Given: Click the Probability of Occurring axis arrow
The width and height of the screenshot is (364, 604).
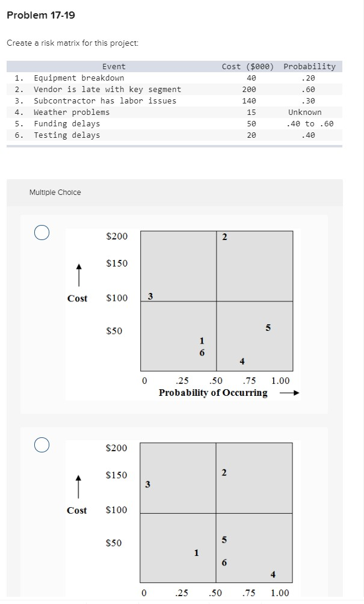Looking at the screenshot, I should [290, 392].
